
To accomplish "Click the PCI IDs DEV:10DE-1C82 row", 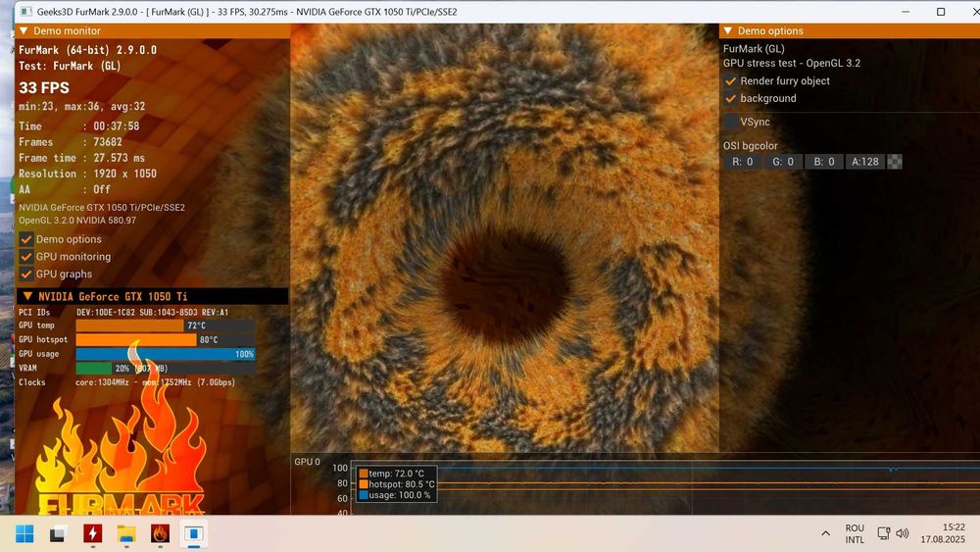I will (x=123, y=312).
